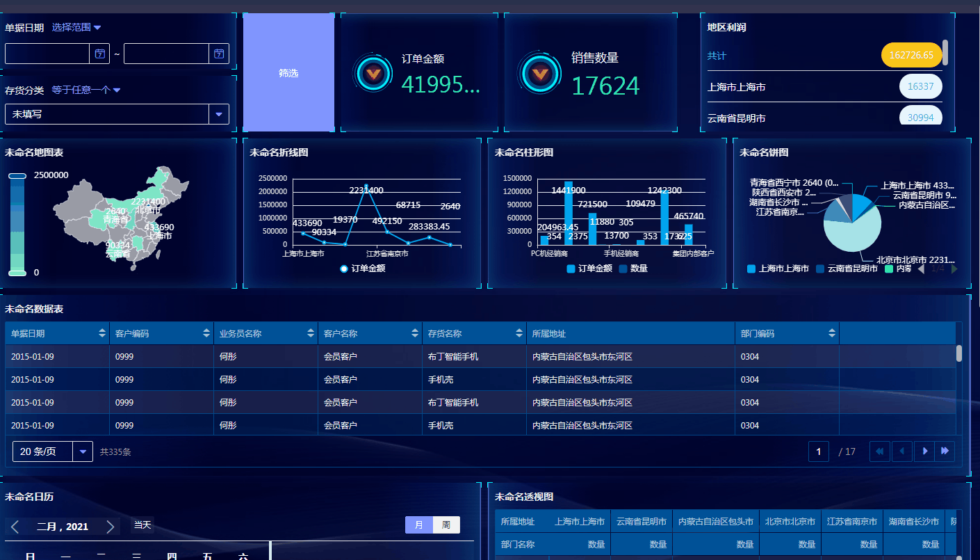Jump to the last table page

tap(945, 451)
